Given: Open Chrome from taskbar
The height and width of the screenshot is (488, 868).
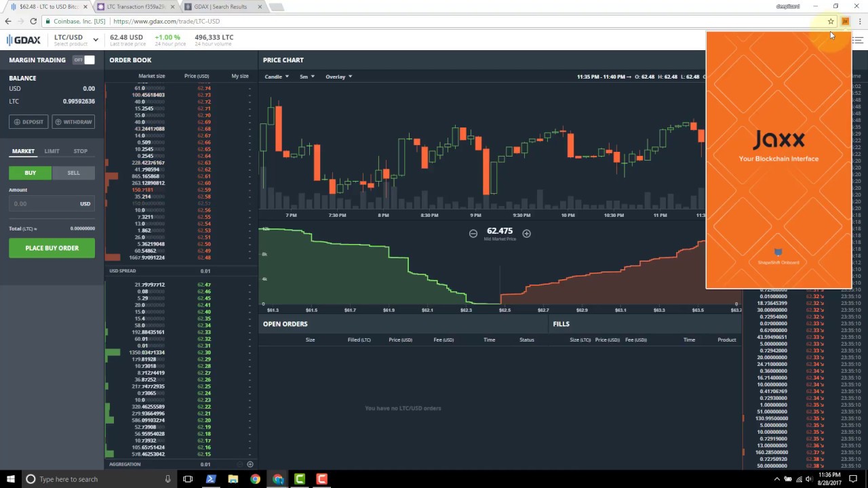Looking at the screenshot, I should (x=255, y=479).
